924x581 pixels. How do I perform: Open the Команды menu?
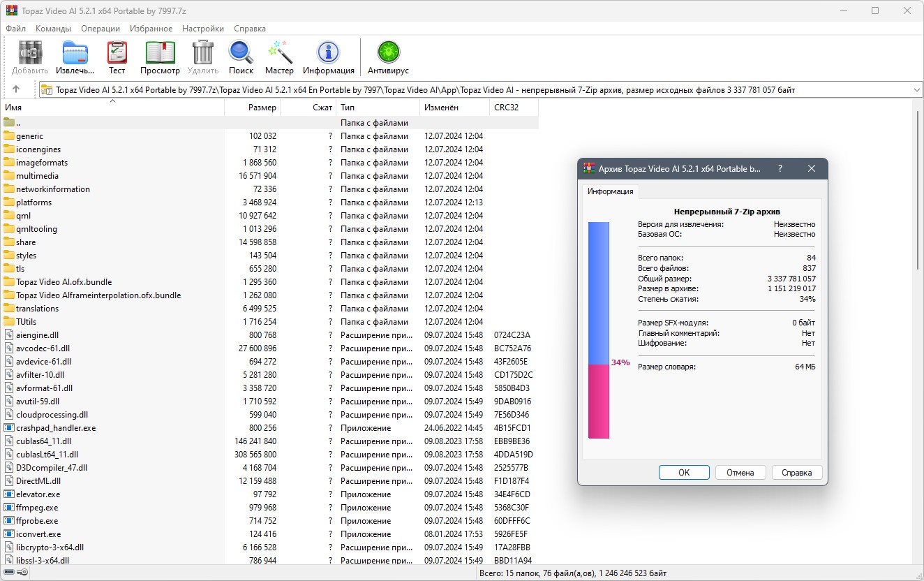click(x=53, y=29)
